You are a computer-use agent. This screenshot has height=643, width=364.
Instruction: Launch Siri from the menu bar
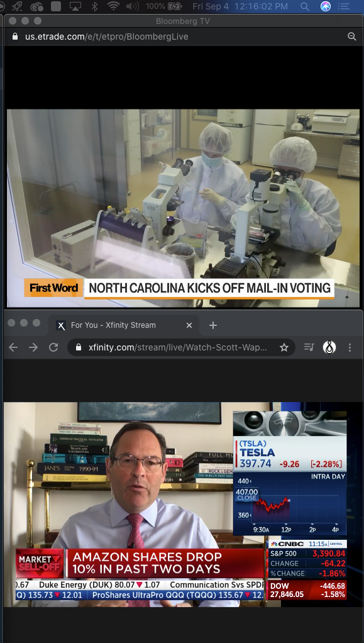pos(326,6)
